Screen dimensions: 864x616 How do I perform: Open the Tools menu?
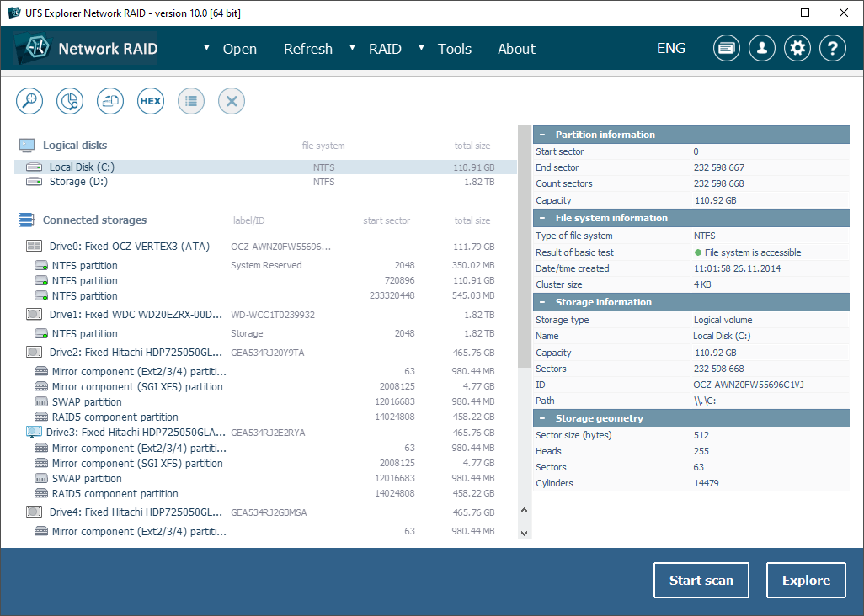[455, 49]
